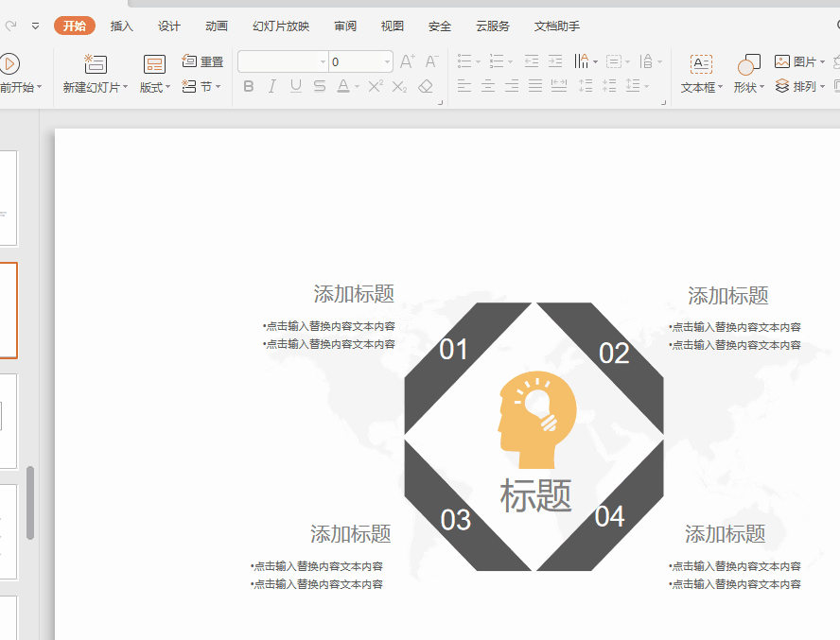Click the Text Box (文本框) icon
The height and width of the screenshot is (640, 840).
tap(701, 64)
